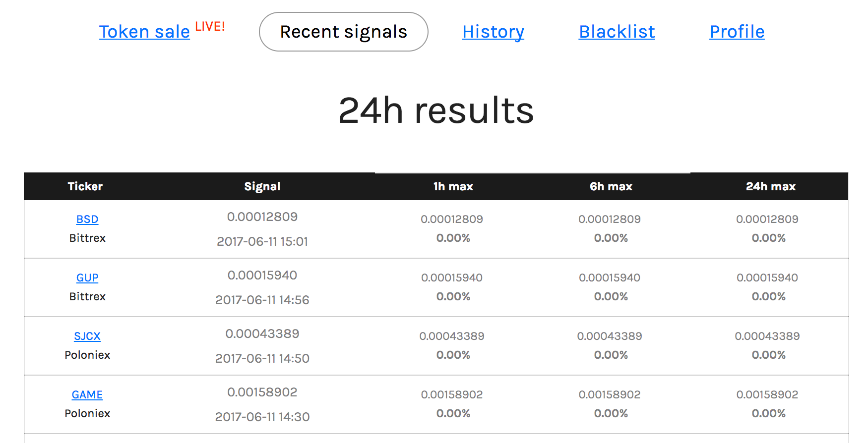Go to the History page

coord(493,32)
